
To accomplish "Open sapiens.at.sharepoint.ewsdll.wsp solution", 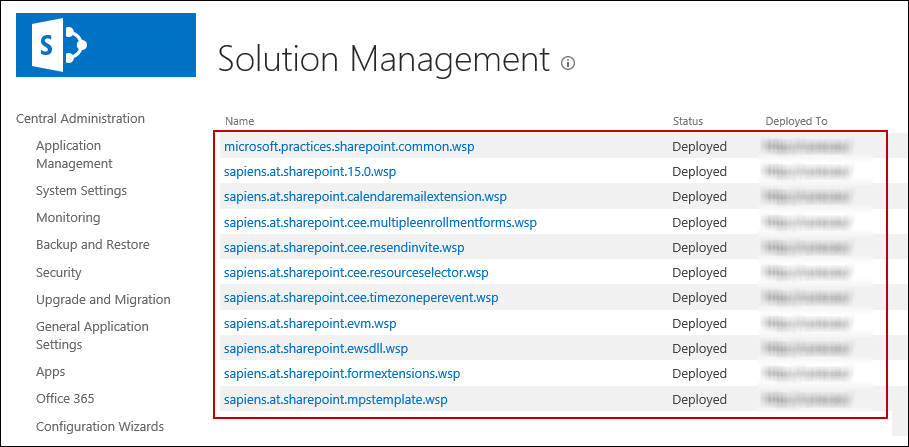I will (316, 348).
